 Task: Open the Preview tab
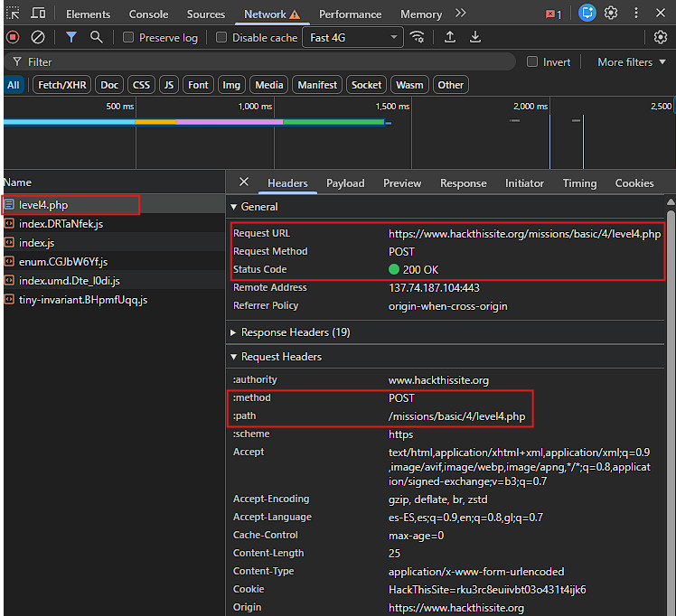(402, 183)
